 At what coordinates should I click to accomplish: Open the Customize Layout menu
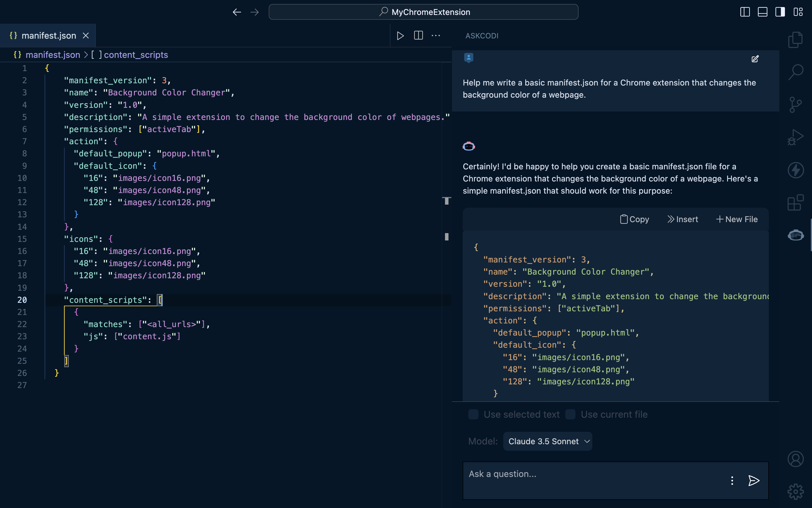(798, 12)
